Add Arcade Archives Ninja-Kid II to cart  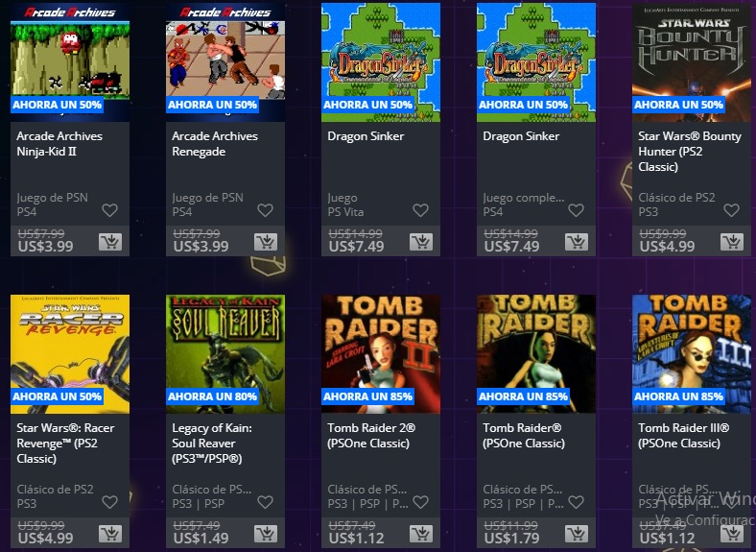point(110,242)
